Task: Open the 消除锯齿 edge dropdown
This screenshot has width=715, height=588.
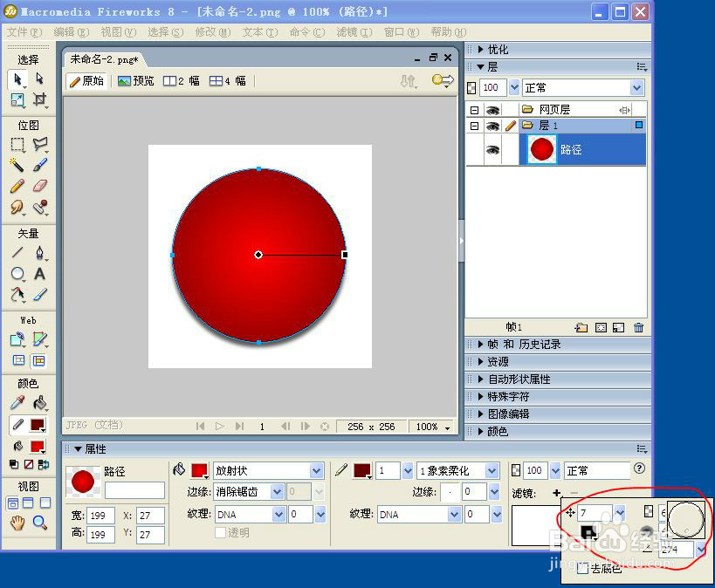Action: point(278,492)
